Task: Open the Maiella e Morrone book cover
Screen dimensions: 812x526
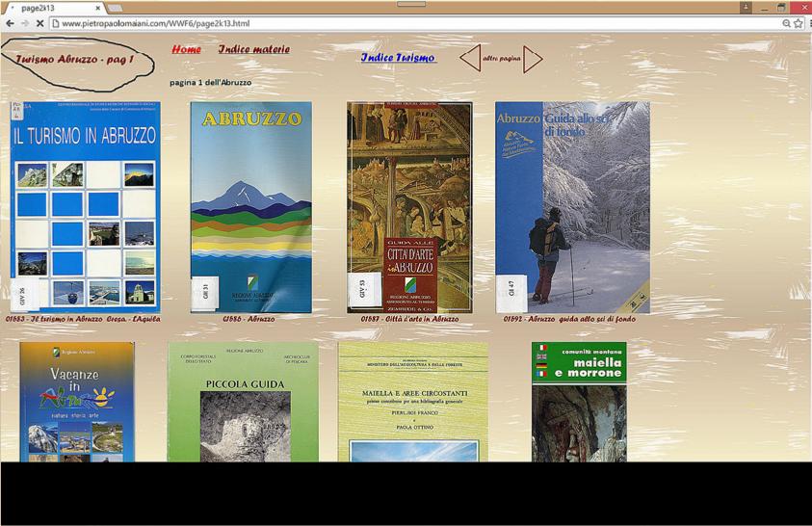Action: tap(579, 402)
